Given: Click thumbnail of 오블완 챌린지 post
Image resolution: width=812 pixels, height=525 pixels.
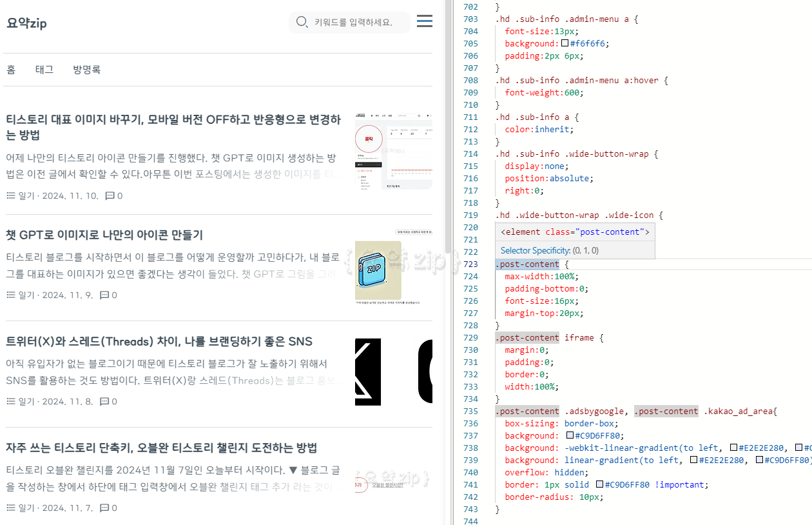Looking at the screenshot, I should [394, 479].
